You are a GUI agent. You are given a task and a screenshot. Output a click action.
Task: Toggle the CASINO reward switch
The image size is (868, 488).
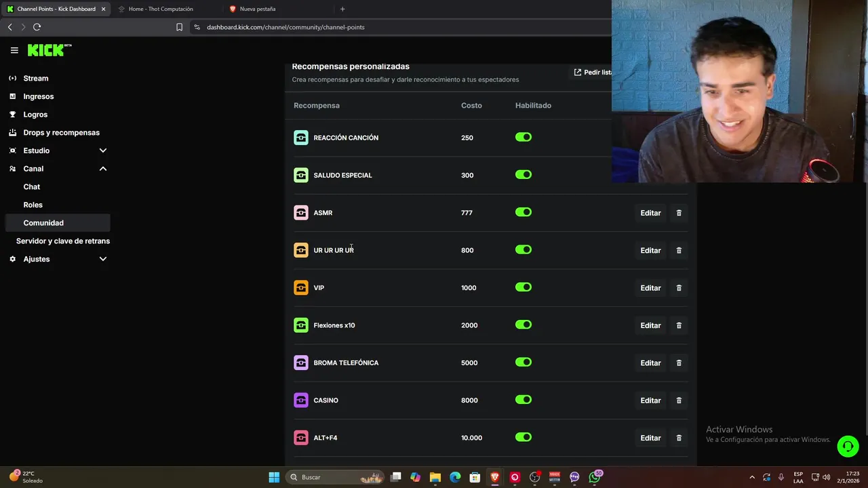[x=524, y=400]
